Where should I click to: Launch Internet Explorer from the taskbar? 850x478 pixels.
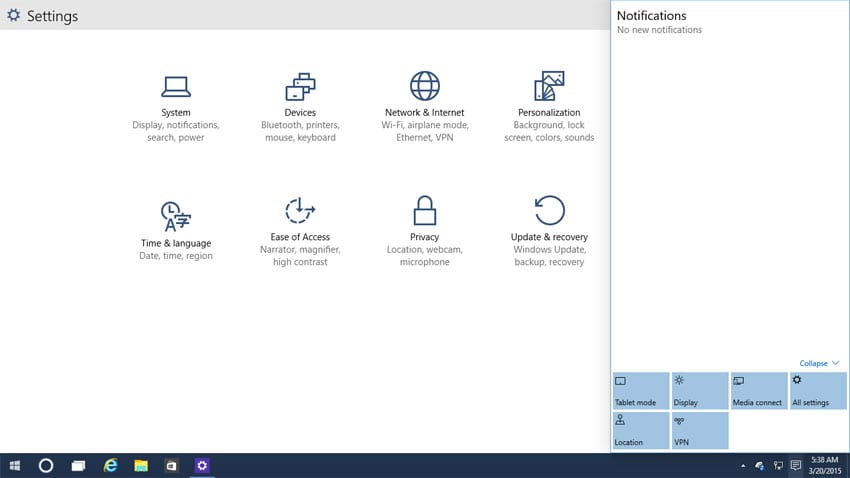click(x=111, y=466)
